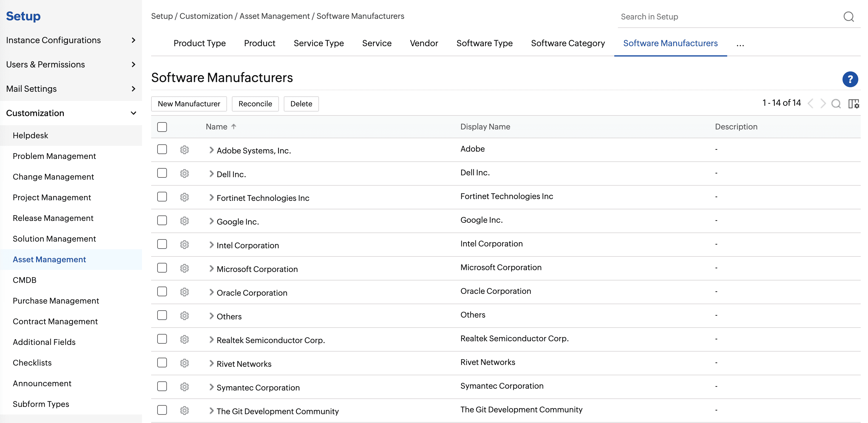This screenshot has width=868, height=423.
Task: Click the blue help question mark icon
Action: point(850,79)
